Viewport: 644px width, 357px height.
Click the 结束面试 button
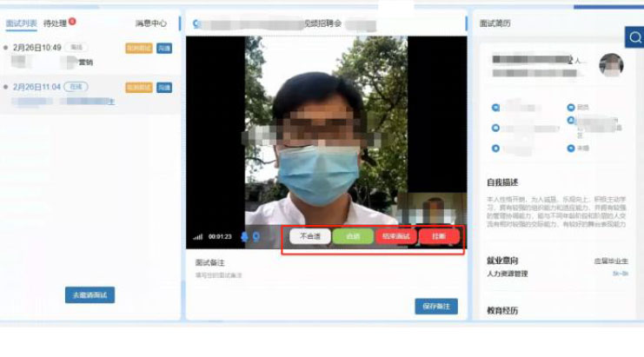coord(396,236)
